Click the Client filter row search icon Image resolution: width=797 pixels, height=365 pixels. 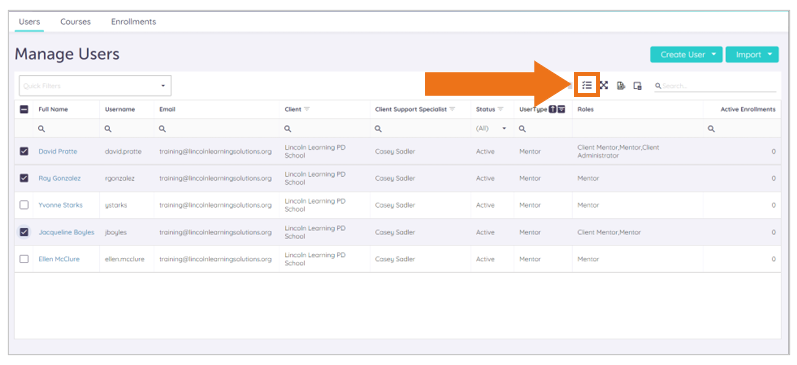click(x=288, y=129)
